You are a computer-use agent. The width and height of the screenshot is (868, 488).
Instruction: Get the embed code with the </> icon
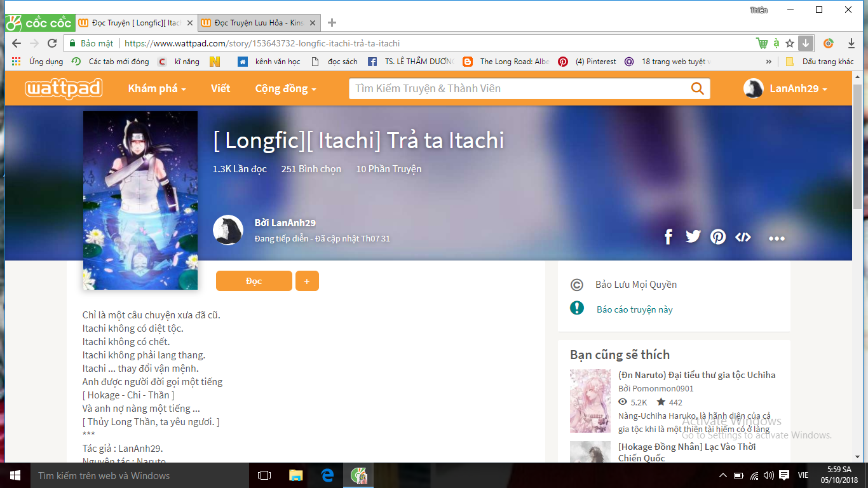tap(743, 237)
